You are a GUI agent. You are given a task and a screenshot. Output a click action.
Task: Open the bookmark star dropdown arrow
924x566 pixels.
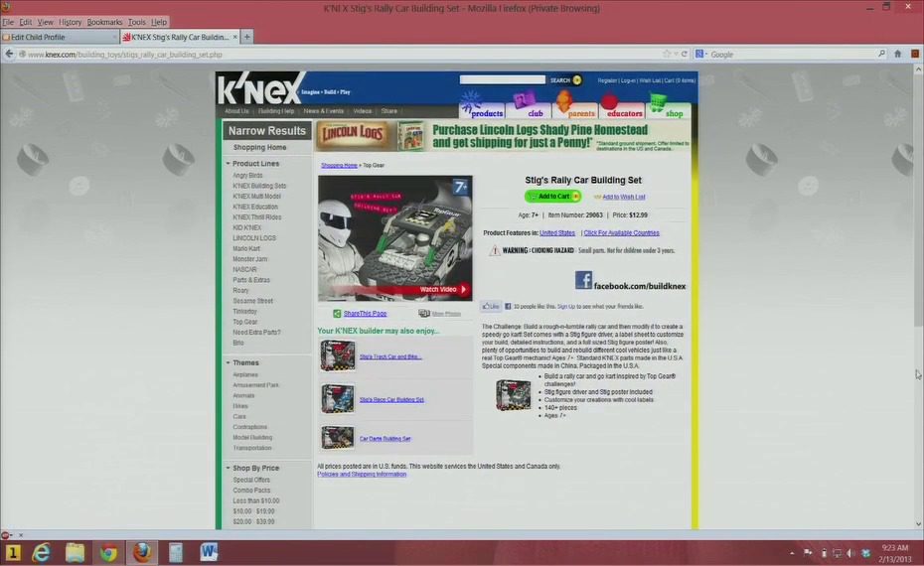coord(676,54)
